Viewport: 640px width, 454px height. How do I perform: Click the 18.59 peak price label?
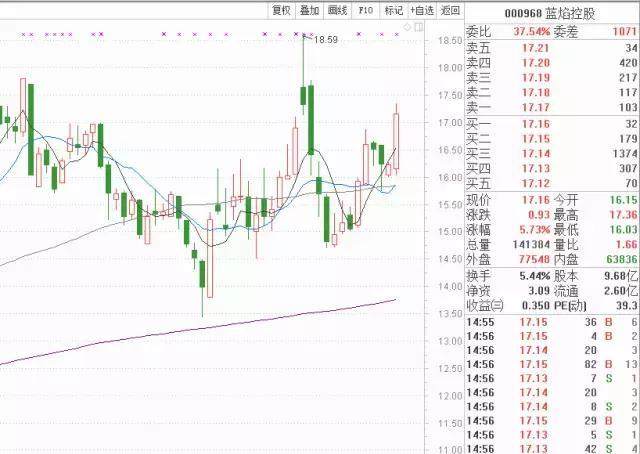(x=326, y=40)
